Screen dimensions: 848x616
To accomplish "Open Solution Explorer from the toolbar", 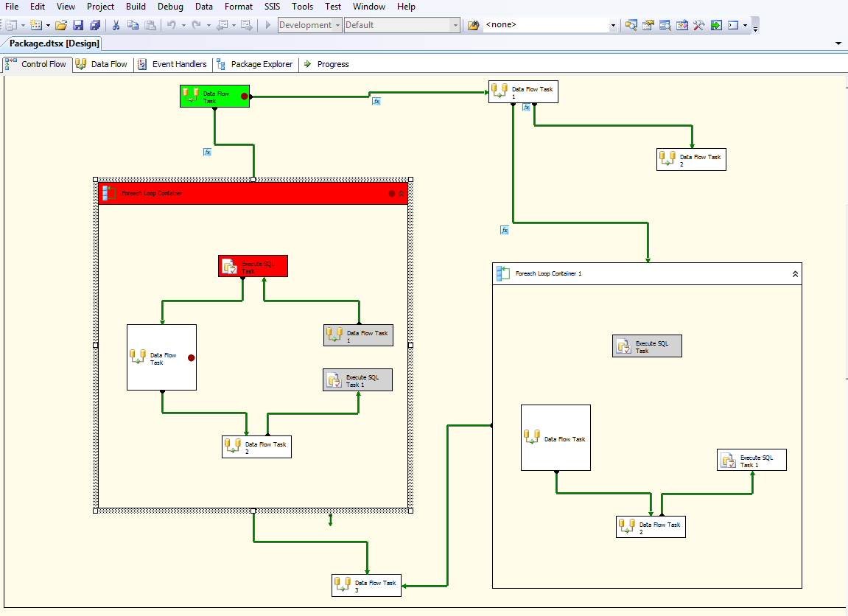I will [x=631, y=24].
